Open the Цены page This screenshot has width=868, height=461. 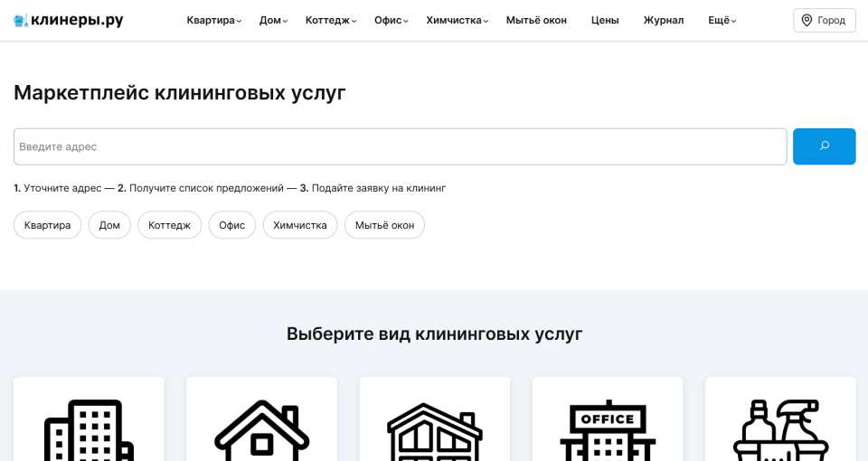point(605,21)
